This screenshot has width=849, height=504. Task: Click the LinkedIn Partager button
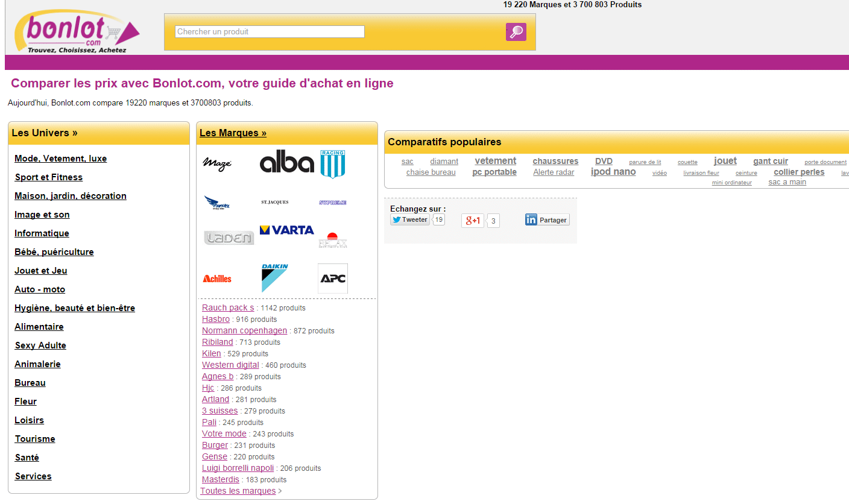coord(547,220)
